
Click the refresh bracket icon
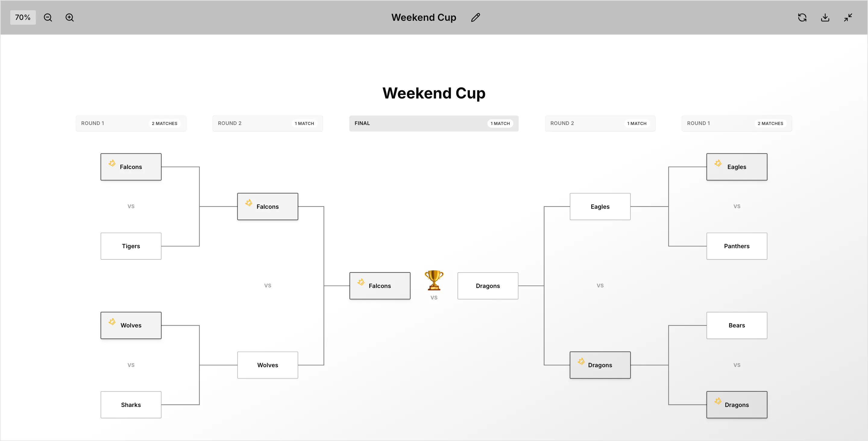pyautogui.click(x=802, y=17)
